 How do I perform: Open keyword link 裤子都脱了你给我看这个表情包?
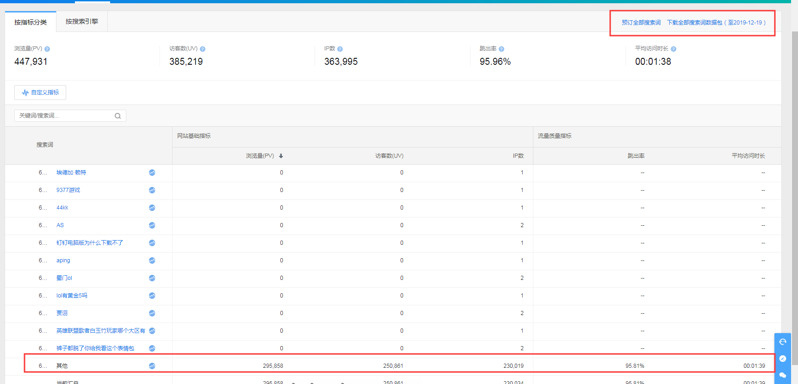coord(95,348)
